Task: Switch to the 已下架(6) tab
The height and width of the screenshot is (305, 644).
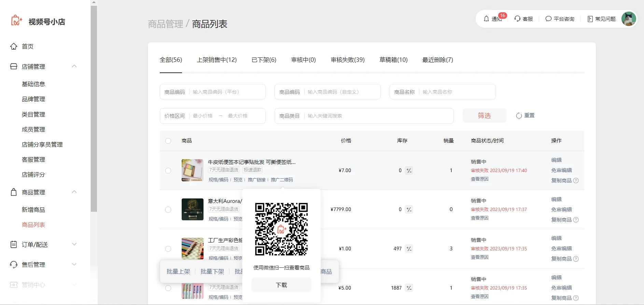Action: pyautogui.click(x=264, y=60)
